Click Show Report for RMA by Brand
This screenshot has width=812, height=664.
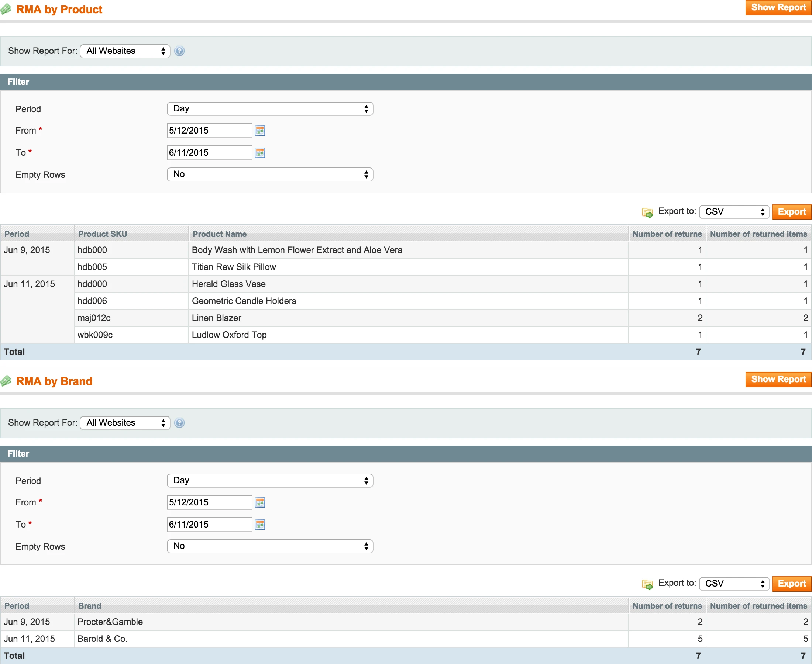pyautogui.click(x=778, y=379)
